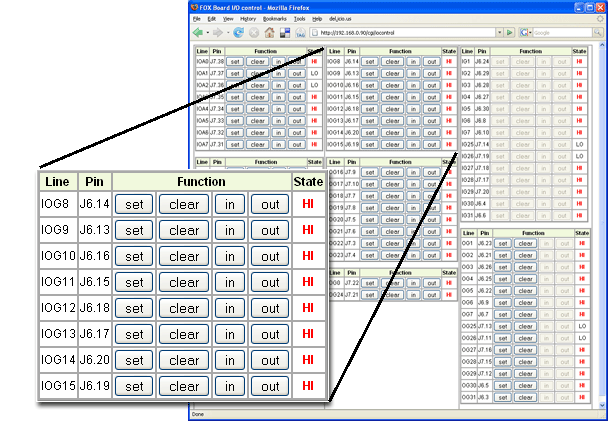The image size is (608, 430).
Task: Click clear in the J7.9 pin row
Action: click(x=392, y=173)
